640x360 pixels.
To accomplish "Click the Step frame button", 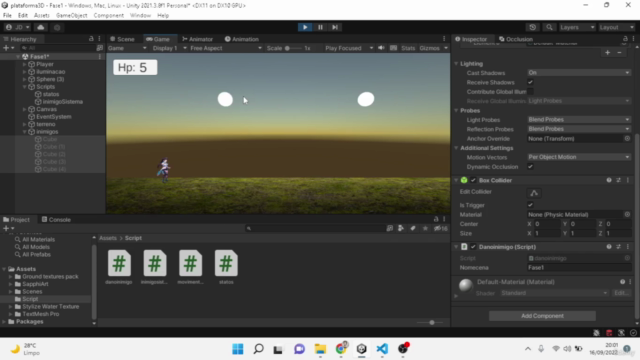I will click(335, 27).
